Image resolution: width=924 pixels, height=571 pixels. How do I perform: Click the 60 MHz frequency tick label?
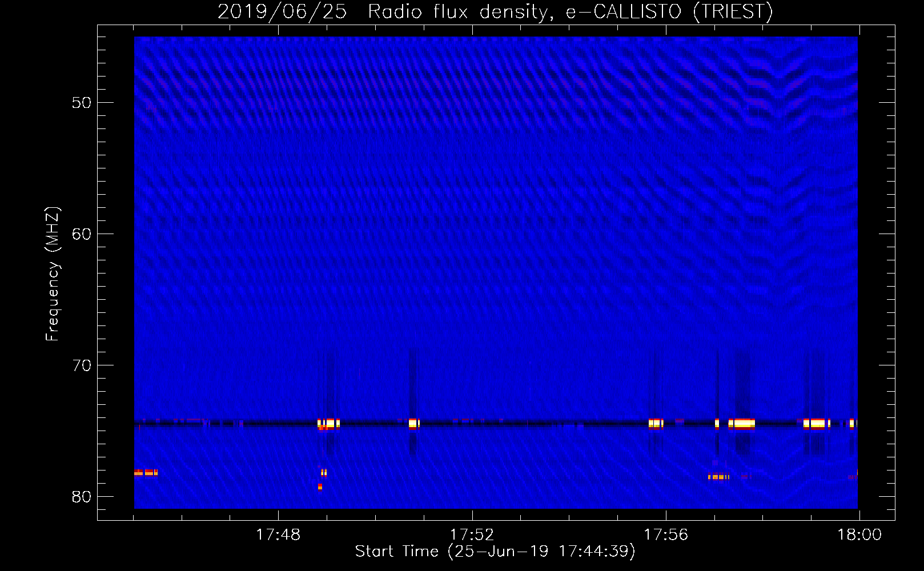[82, 234]
